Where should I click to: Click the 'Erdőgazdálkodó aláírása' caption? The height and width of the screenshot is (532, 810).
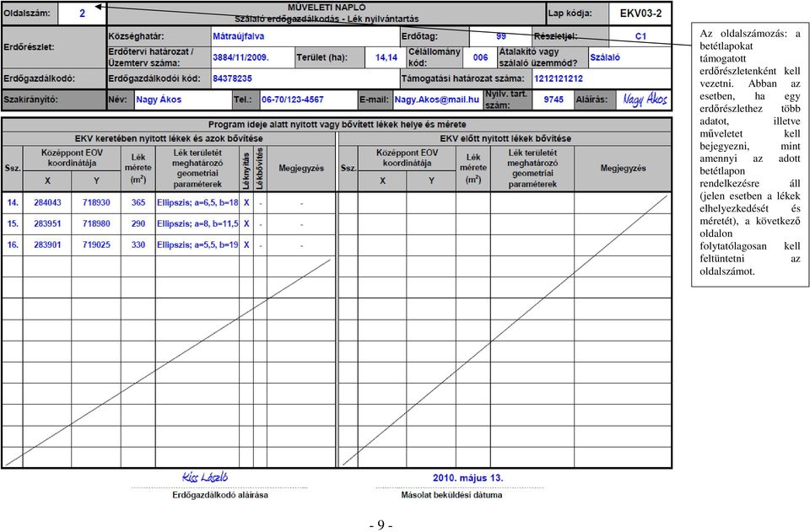pyautogui.click(x=220, y=495)
